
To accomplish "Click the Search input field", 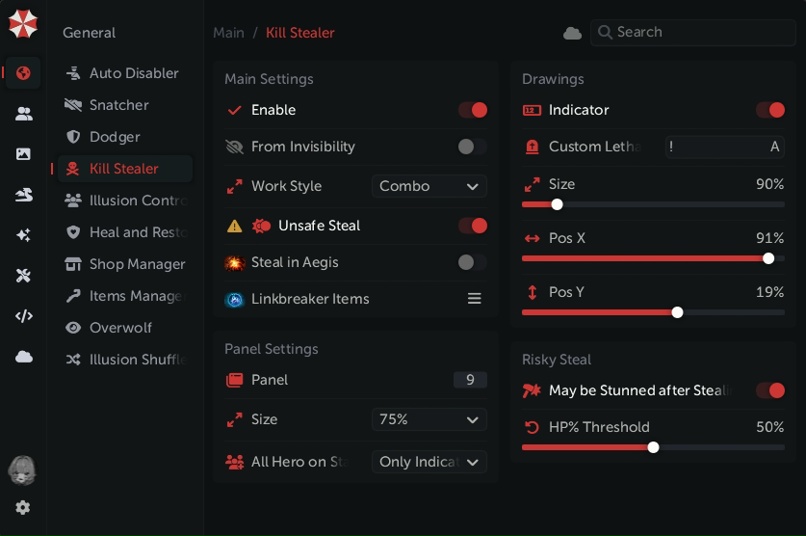I will [x=695, y=32].
